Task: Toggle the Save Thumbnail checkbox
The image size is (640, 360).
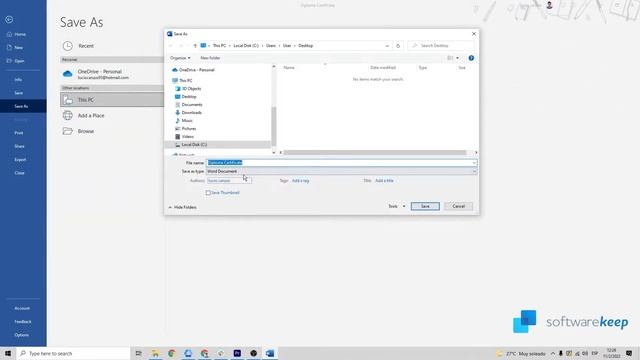Action: 208,193
